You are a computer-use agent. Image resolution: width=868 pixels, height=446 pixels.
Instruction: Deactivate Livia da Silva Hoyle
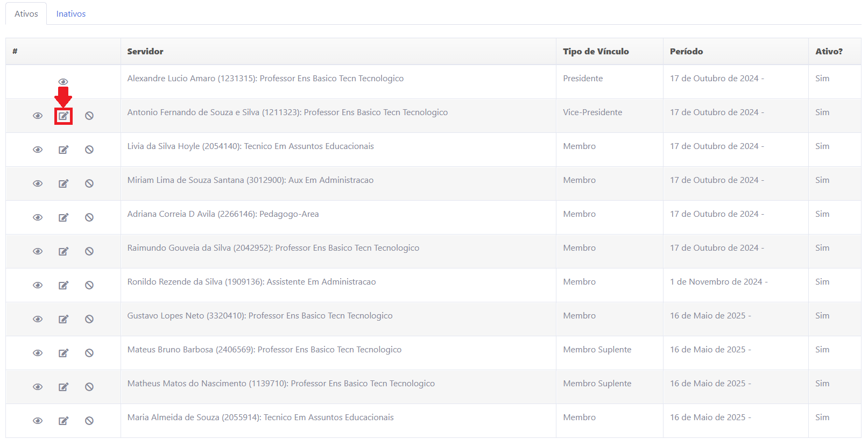(89, 150)
